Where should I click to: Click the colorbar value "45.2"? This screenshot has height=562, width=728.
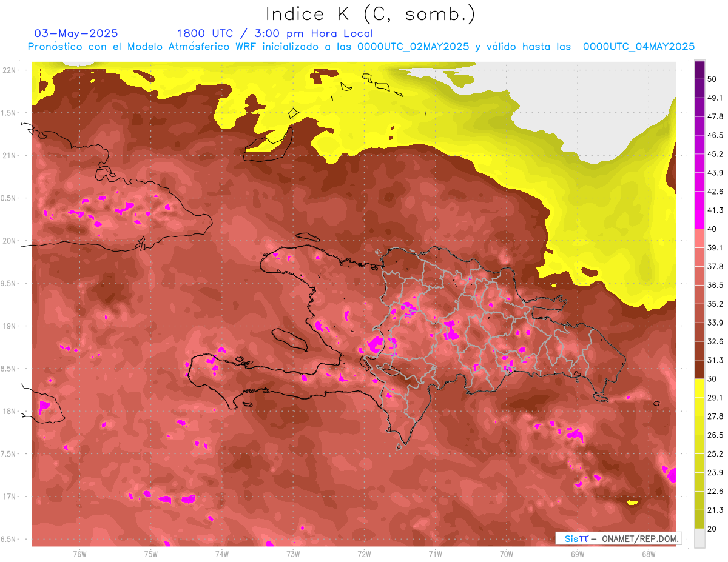point(715,154)
